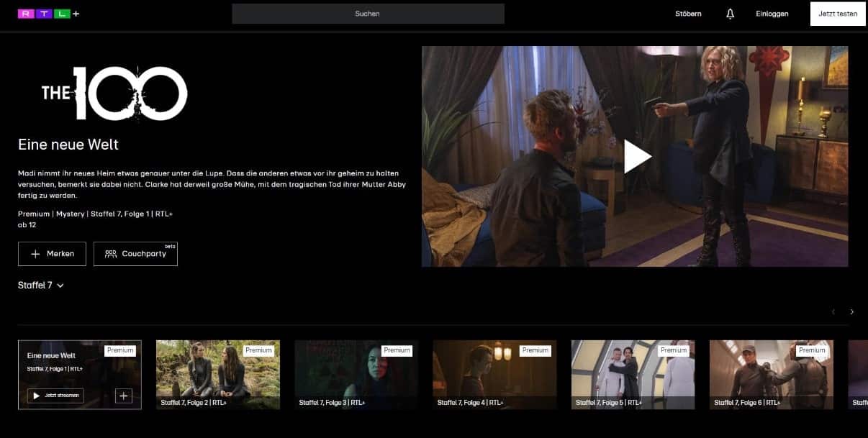Open the Stöbern menu

[x=688, y=14]
